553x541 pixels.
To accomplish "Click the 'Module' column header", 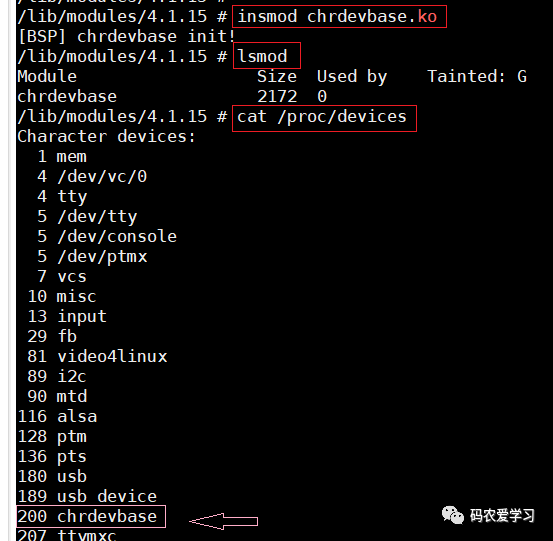I will coord(47,76).
